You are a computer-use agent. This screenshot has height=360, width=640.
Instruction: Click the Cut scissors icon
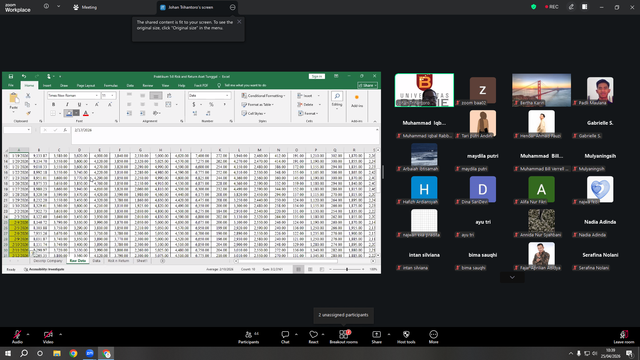[28, 96]
